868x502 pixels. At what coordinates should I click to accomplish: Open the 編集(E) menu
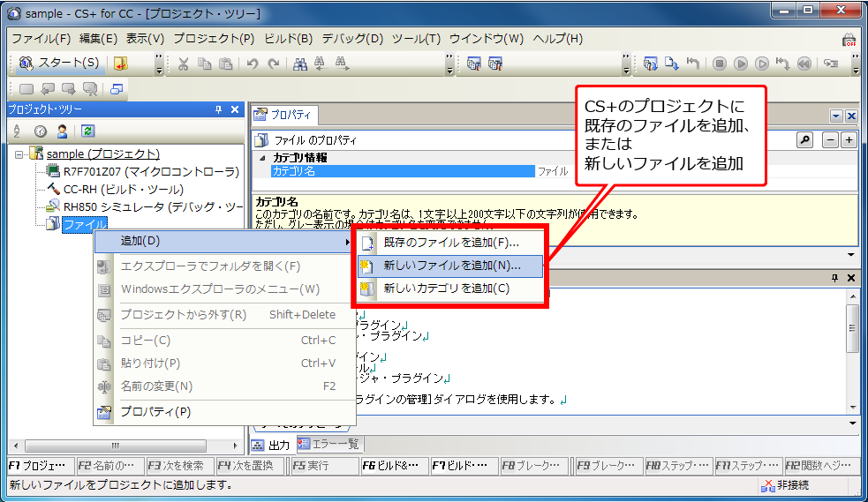(98, 38)
